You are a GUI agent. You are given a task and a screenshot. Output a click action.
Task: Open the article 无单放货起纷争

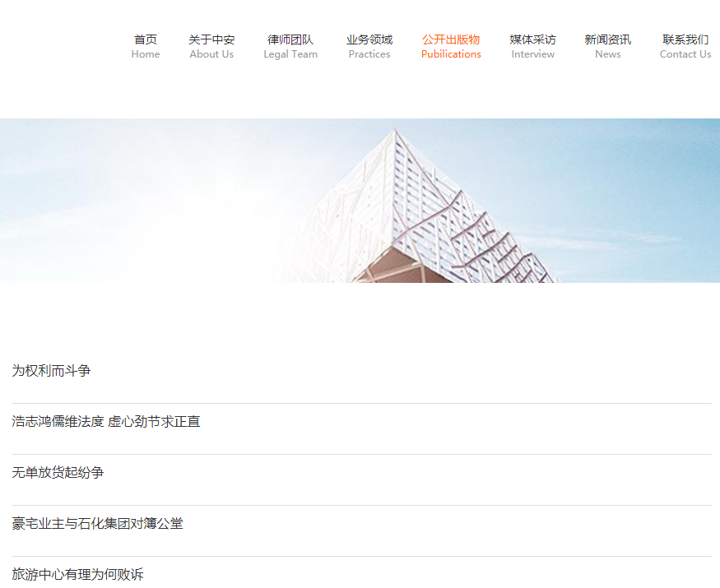(58, 472)
